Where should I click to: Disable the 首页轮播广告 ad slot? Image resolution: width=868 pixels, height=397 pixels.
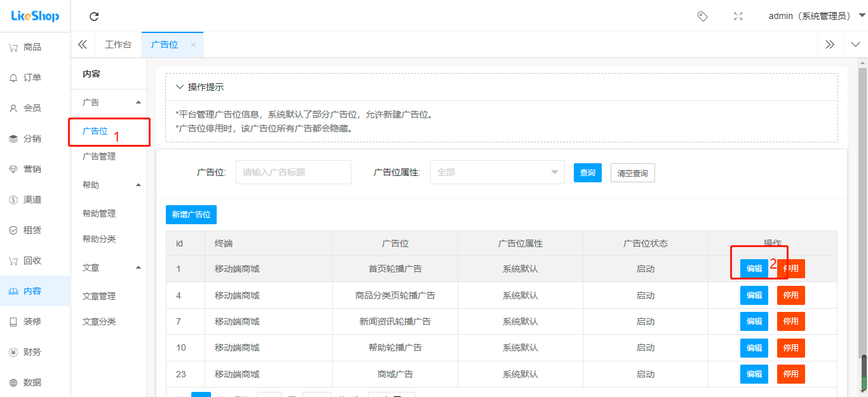pos(791,269)
